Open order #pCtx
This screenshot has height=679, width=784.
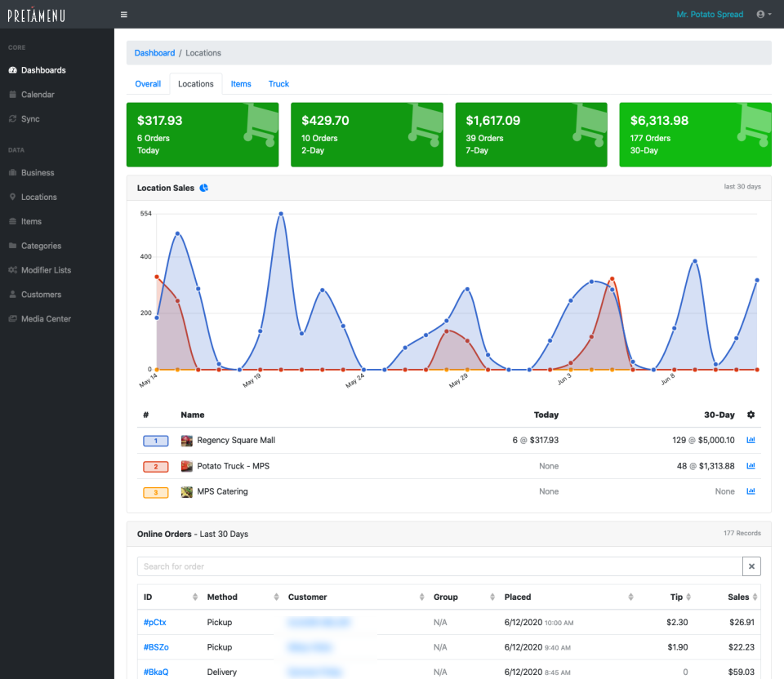[154, 623]
